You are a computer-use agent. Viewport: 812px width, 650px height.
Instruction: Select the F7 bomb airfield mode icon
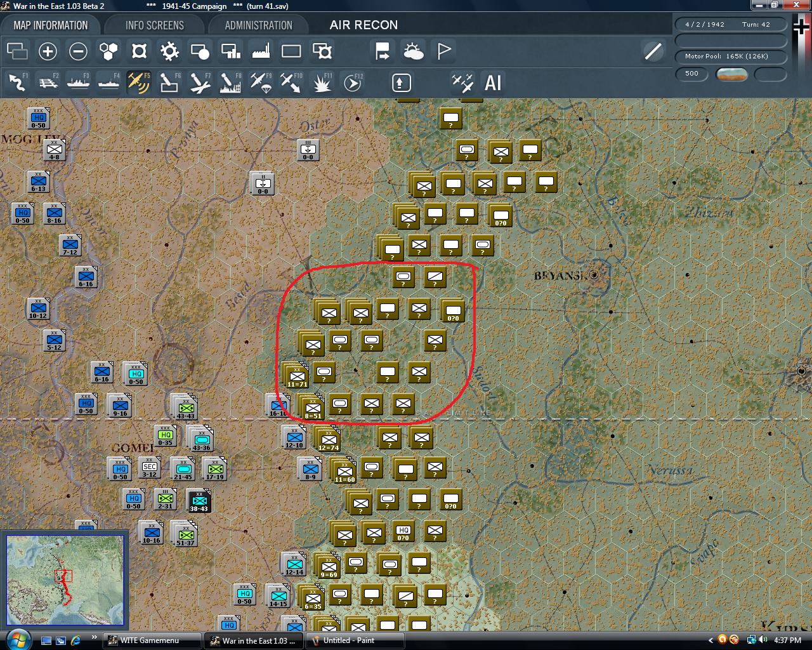point(200,83)
